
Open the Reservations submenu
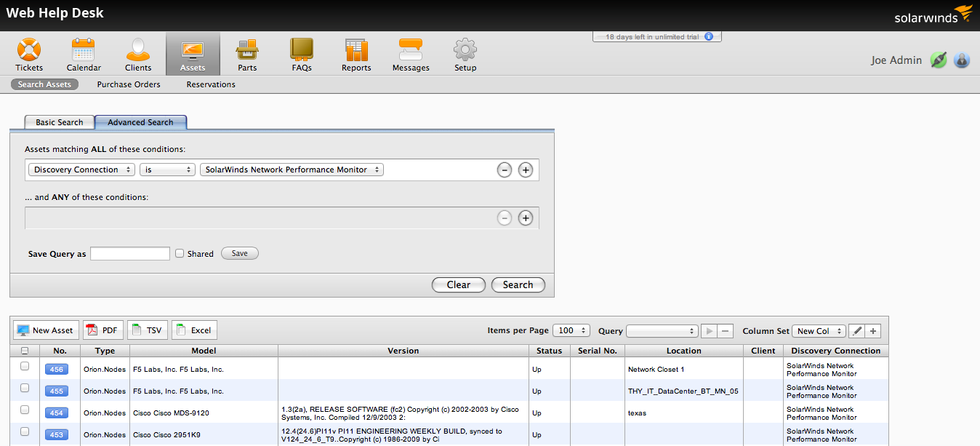click(211, 84)
